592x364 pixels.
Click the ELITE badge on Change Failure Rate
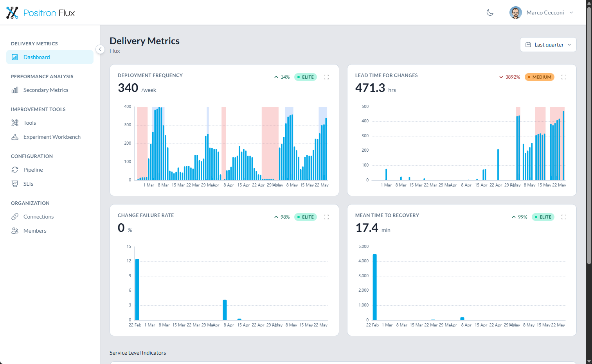(x=306, y=217)
